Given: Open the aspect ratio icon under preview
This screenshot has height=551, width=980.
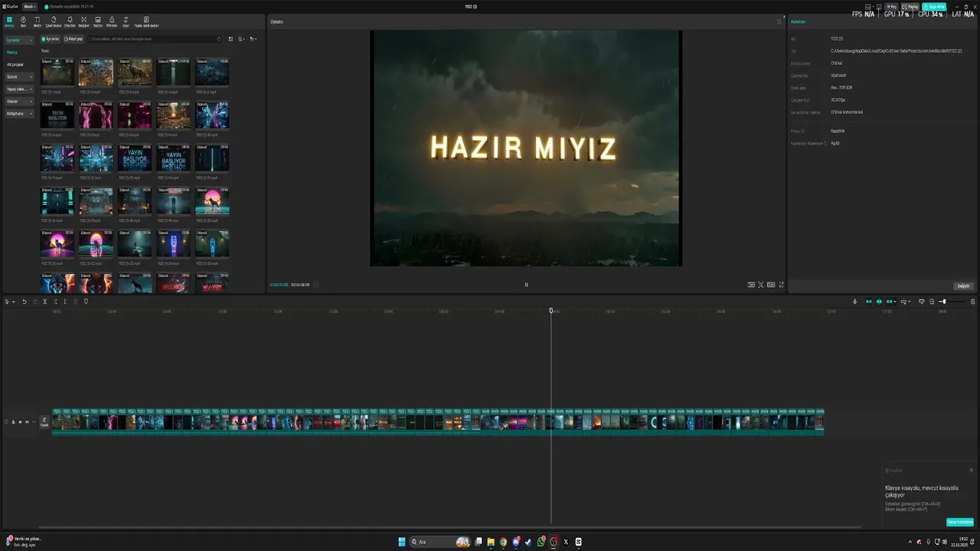Looking at the screenshot, I should point(771,285).
